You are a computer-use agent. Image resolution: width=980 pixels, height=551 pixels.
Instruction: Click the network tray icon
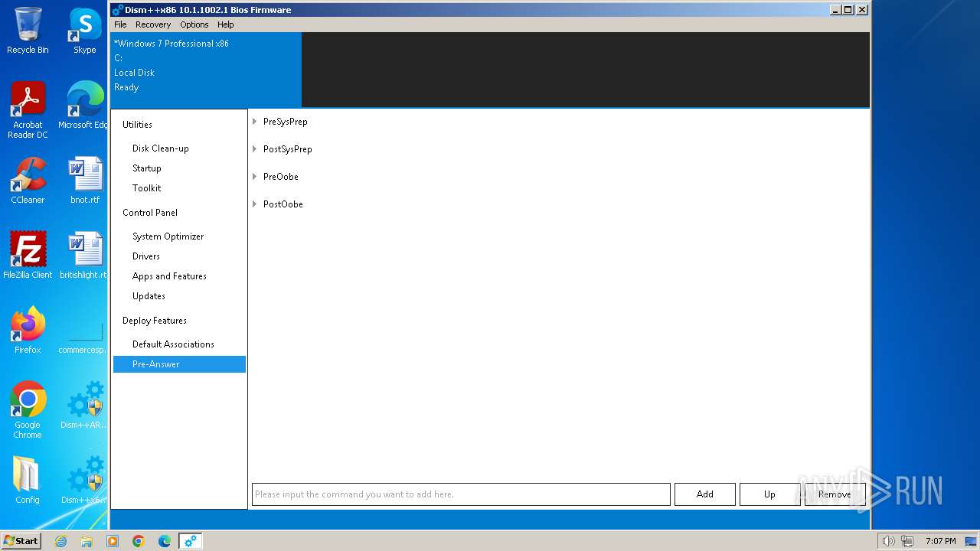tap(907, 541)
